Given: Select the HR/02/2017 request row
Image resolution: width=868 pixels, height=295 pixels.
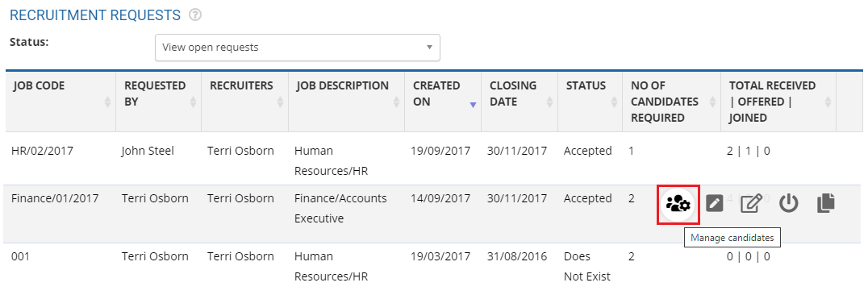Looking at the screenshot, I should tap(434, 160).
